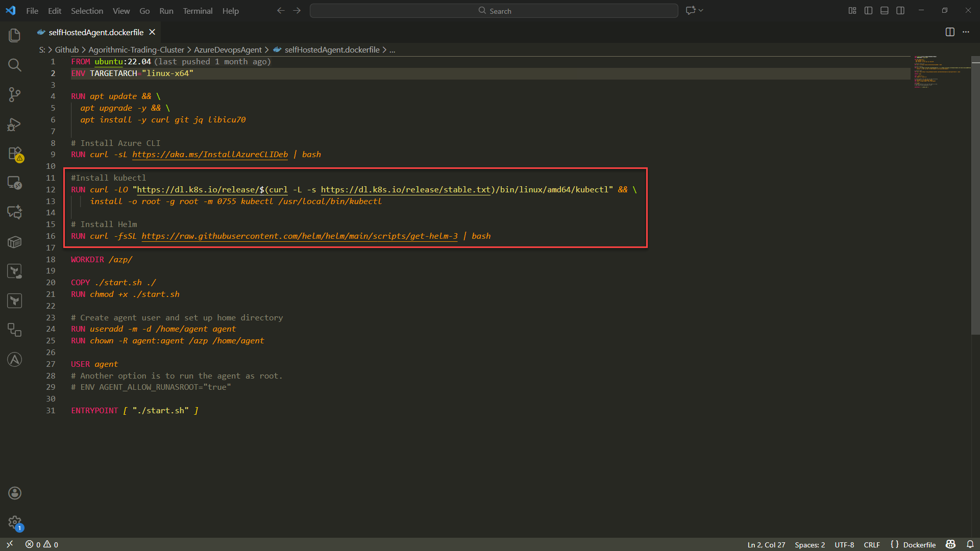
Task: Open the Dockerfile language mode selector
Action: pos(919,544)
